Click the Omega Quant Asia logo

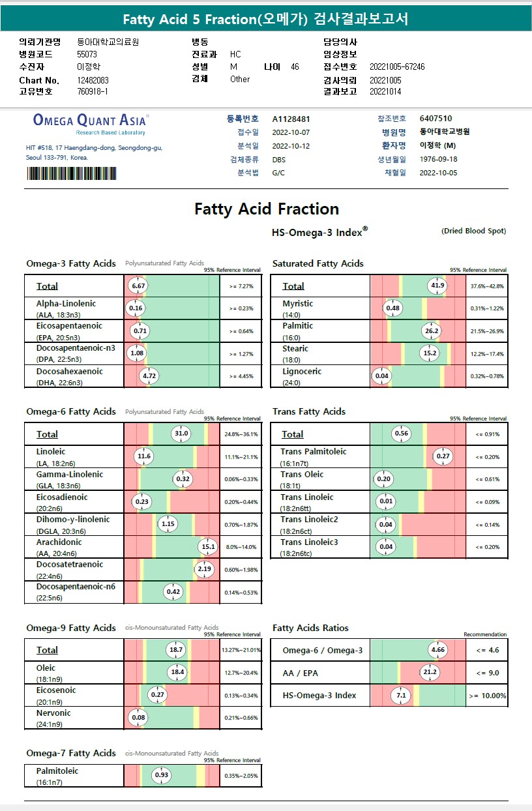(x=90, y=122)
